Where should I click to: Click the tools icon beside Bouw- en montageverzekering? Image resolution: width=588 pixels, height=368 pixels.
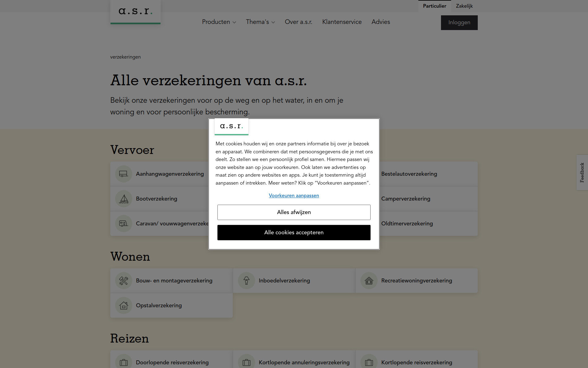point(123,281)
